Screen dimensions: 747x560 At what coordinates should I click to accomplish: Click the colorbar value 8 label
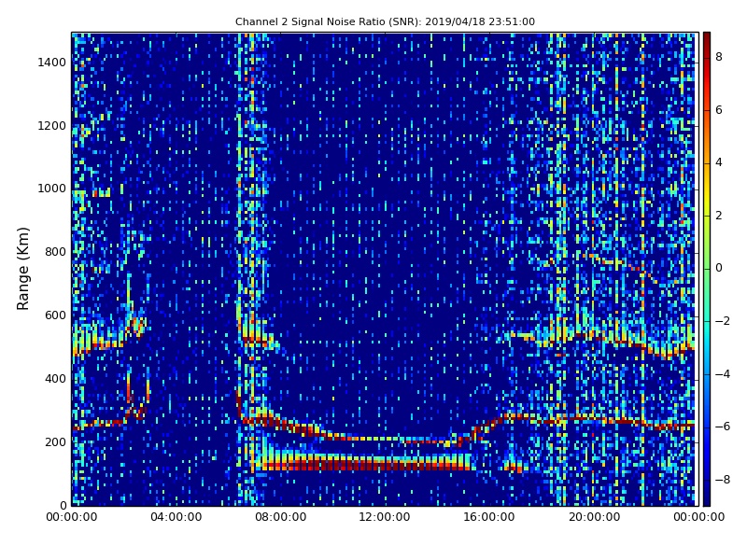click(x=719, y=57)
